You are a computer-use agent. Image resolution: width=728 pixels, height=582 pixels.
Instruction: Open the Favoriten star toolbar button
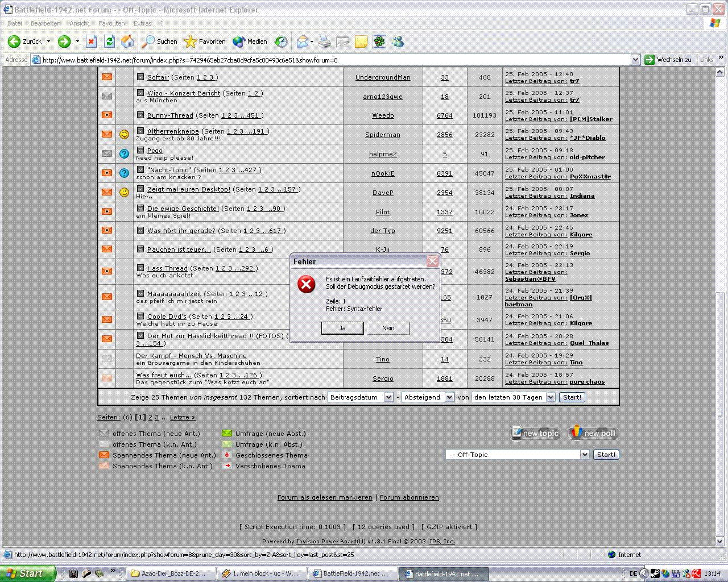click(205, 41)
